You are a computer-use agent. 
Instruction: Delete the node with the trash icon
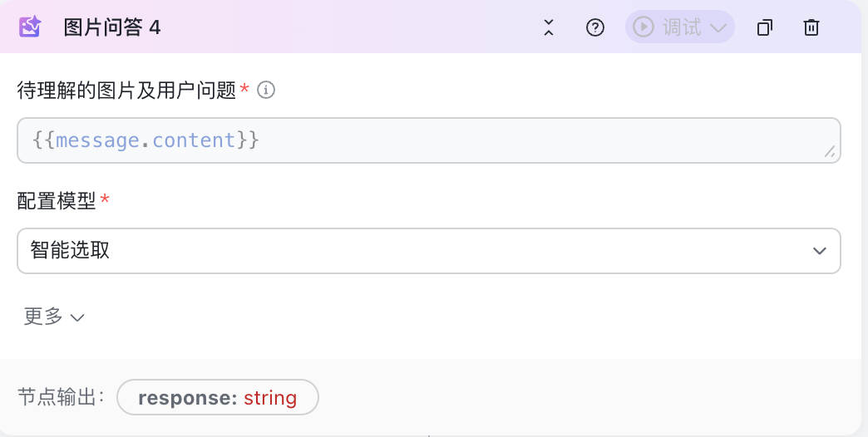coord(811,27)
